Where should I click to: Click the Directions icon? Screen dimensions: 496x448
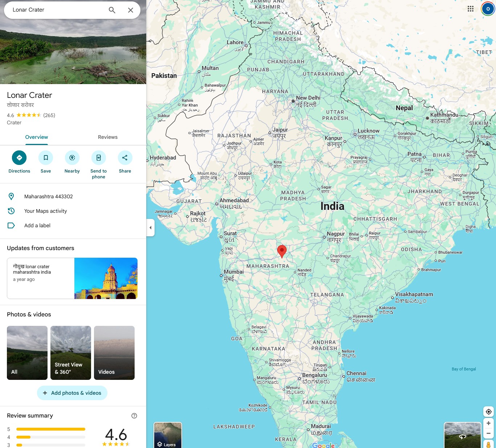[x=19, y=158]
